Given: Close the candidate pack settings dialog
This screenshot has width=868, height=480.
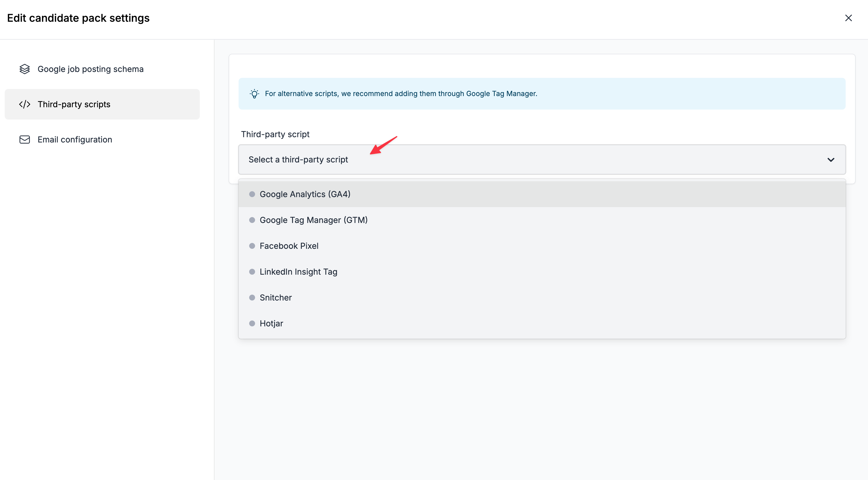Looking at the screenshot, I should pyautogui.click(x=848, y=18).
